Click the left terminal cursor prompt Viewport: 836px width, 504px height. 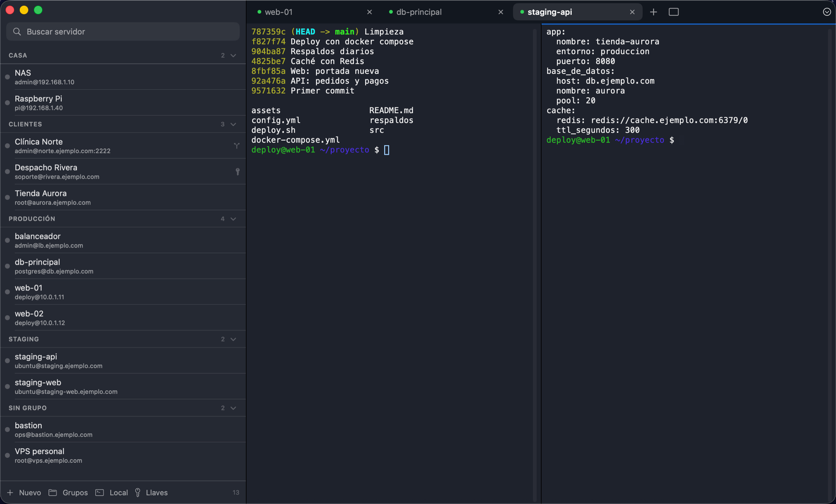point(387,150)
